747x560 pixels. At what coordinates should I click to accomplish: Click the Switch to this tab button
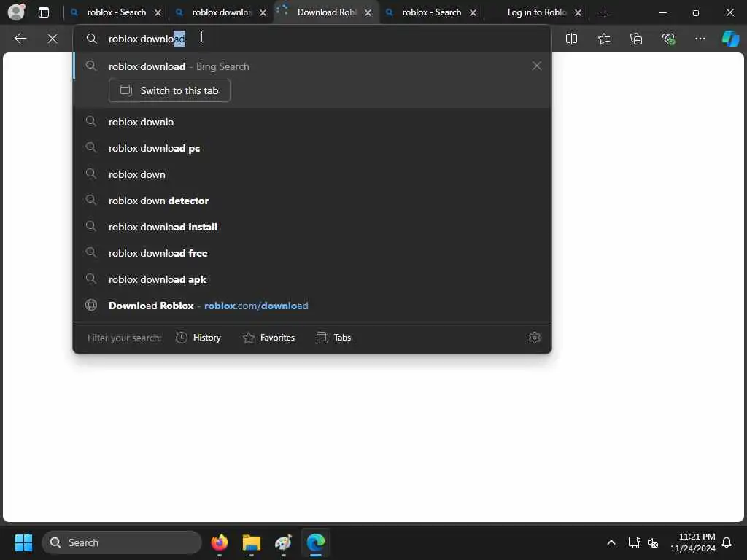[169, 90]
